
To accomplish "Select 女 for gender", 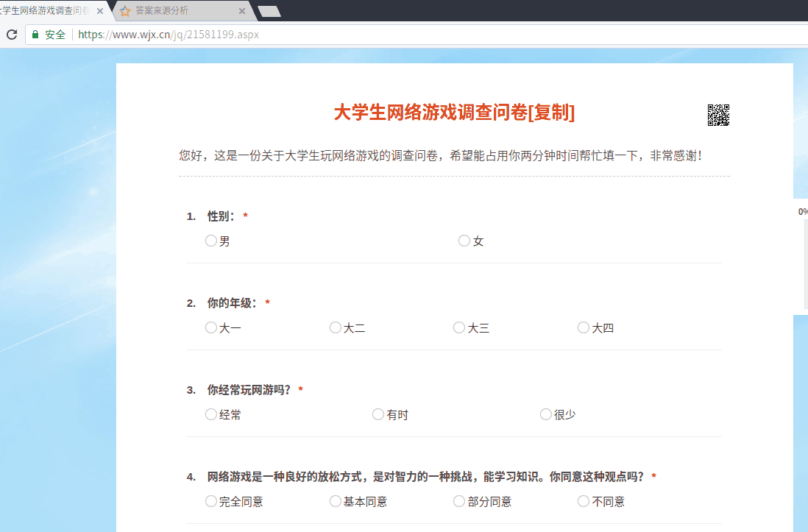I will 464,241.
